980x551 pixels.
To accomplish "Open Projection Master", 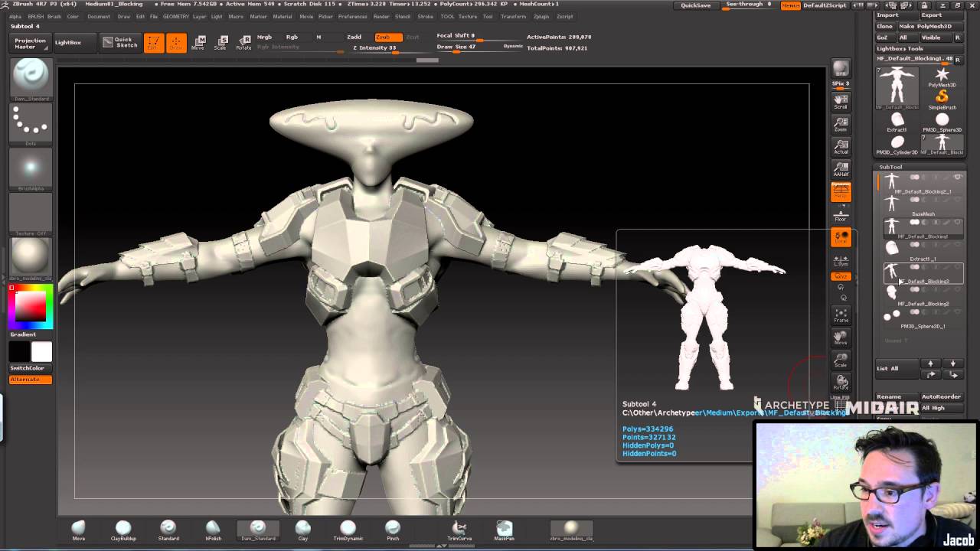I will [30, 43].
